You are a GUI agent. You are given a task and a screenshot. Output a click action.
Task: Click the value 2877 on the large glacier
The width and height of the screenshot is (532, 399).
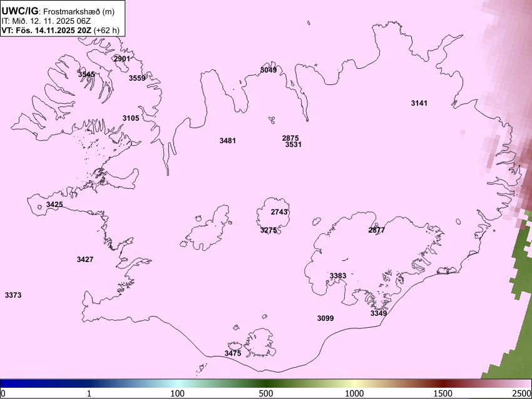pos(377,230)
